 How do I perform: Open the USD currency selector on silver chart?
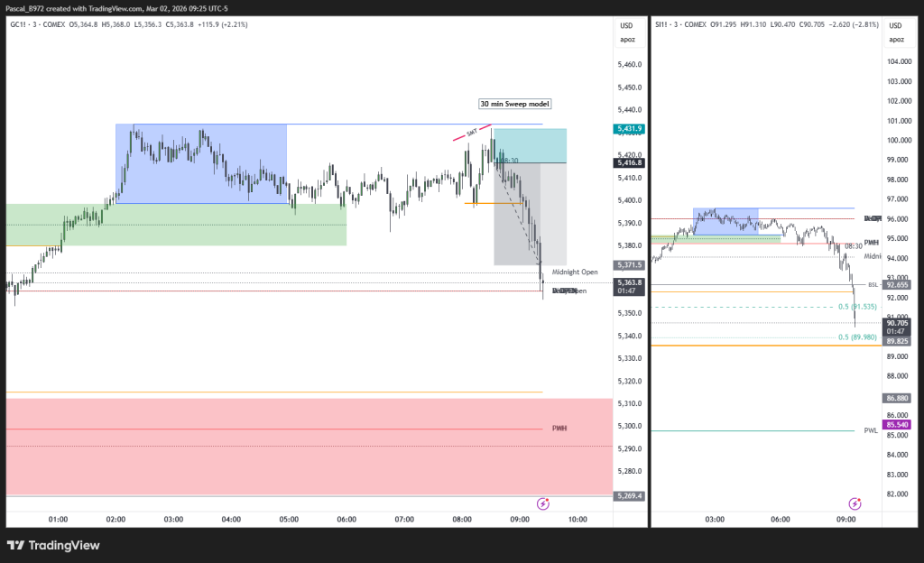tap(895, 25)
